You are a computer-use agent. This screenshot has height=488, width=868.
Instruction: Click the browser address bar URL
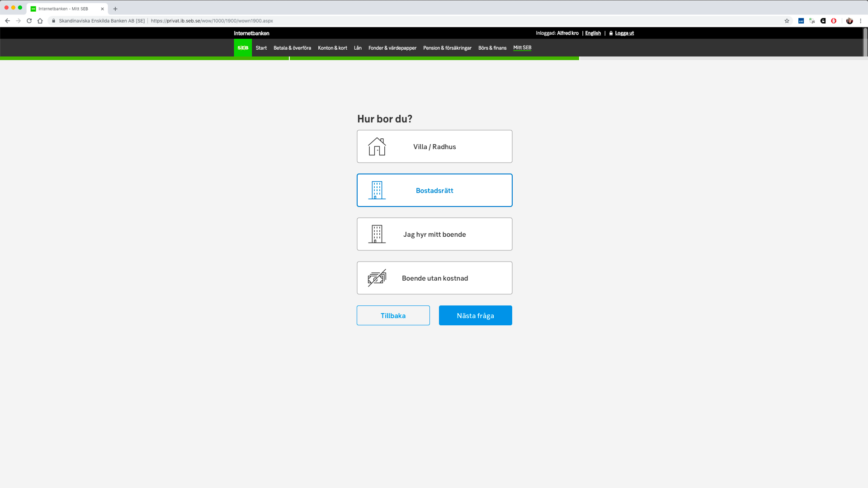tap(212, 21)
